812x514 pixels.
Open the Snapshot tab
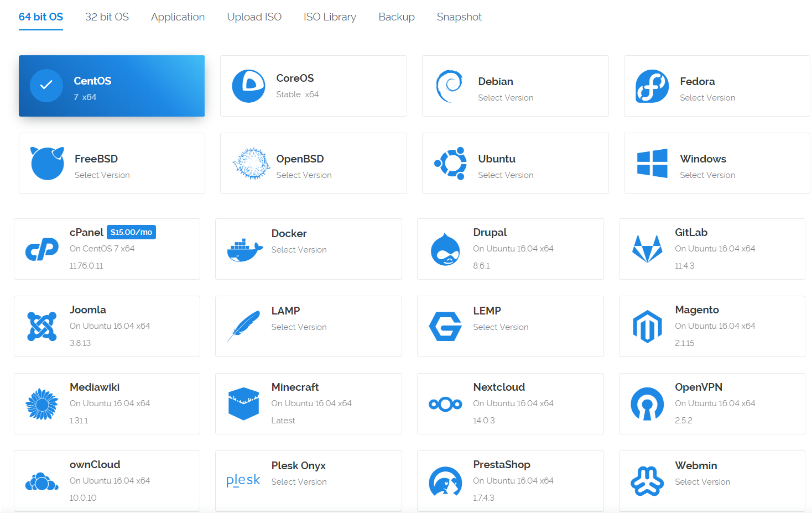(x=459, y=17)
